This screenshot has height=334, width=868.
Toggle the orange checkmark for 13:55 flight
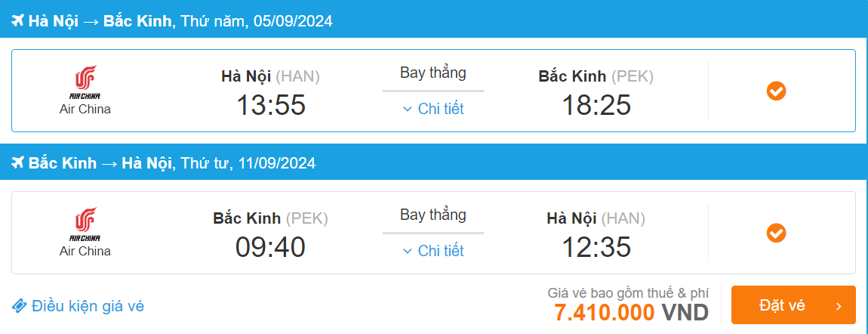pyautogui.click(x=776, y=91)
